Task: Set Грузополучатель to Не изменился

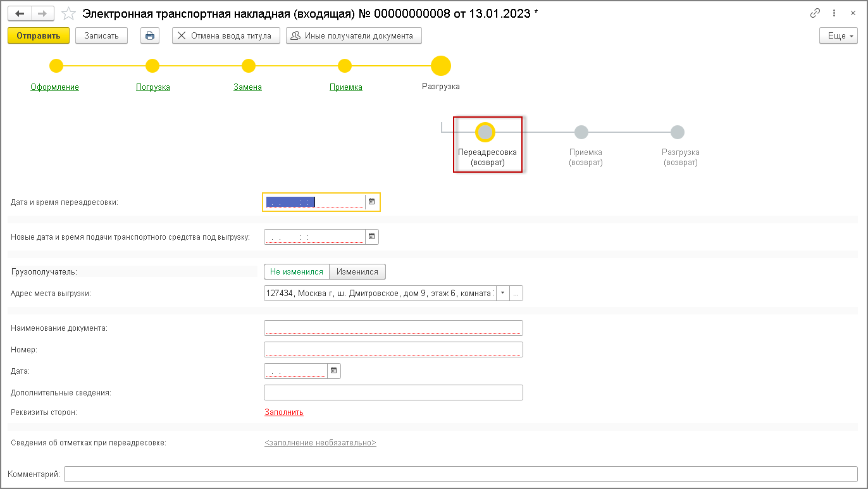Action: click(297, 271)
